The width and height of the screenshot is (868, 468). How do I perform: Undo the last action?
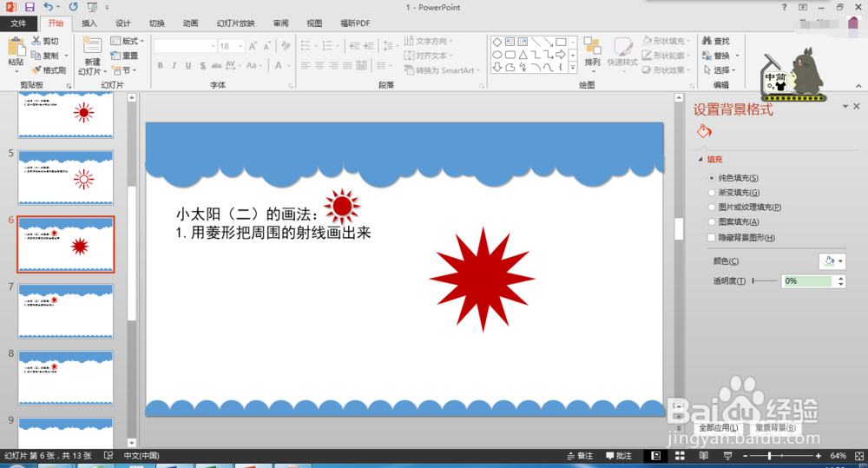49,7
